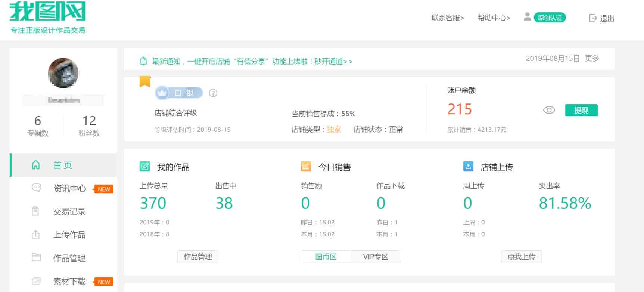Switch to the 图币区 sales tab
Viewport: 644px width, 292px height.
326,257
